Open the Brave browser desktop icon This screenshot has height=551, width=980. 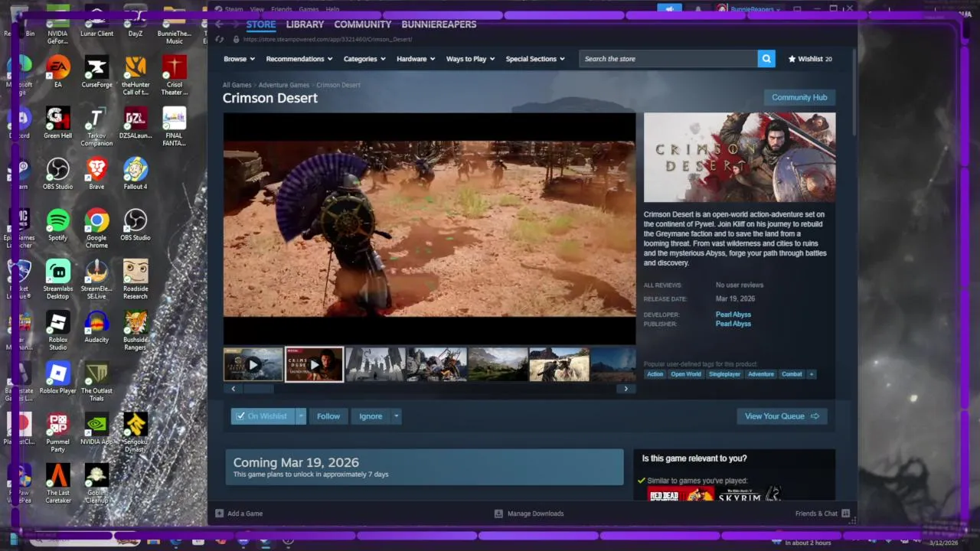[x=96, y=174]
